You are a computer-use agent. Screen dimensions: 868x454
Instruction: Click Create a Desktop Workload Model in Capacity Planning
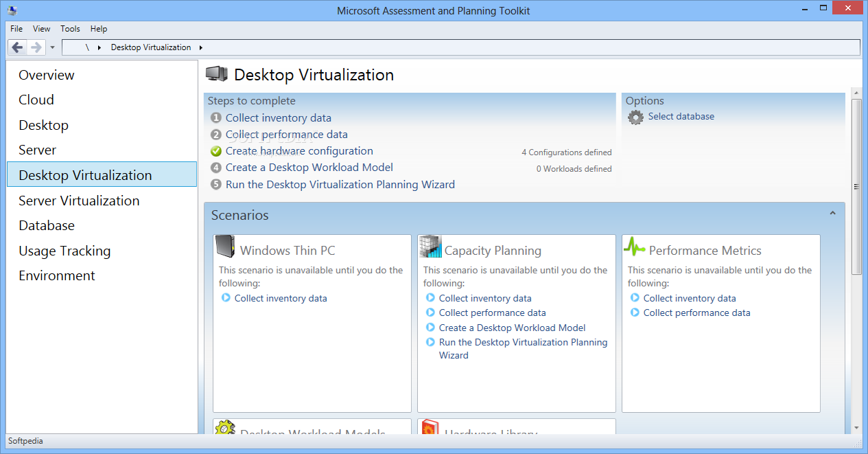513,328
